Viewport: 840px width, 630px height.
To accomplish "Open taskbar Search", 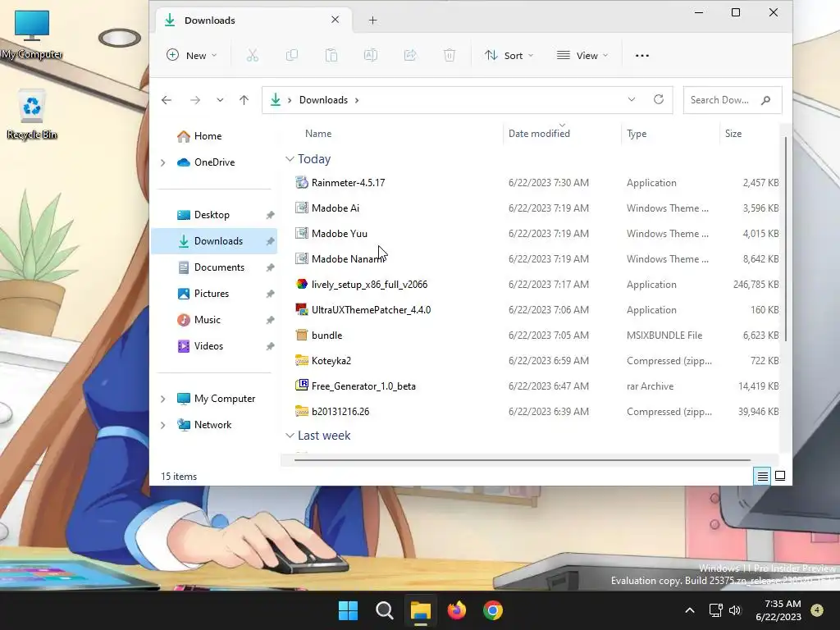I will click(384, 610).
